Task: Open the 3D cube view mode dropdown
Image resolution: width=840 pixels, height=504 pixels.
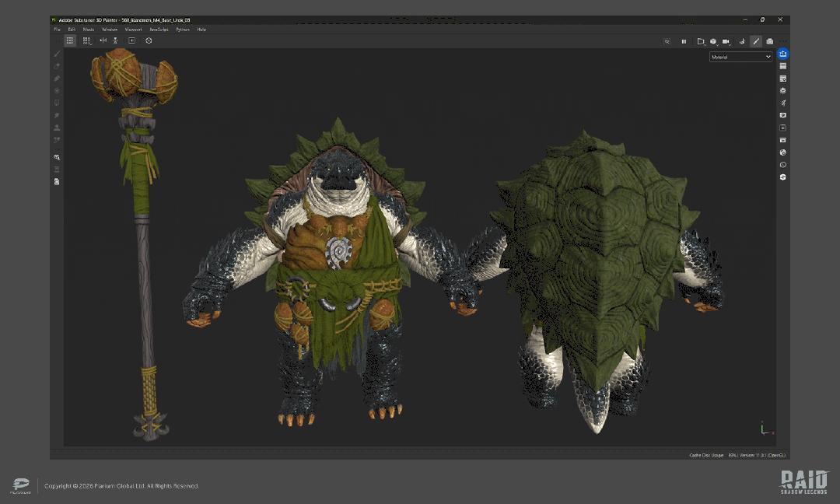Action: click(713, 41)
